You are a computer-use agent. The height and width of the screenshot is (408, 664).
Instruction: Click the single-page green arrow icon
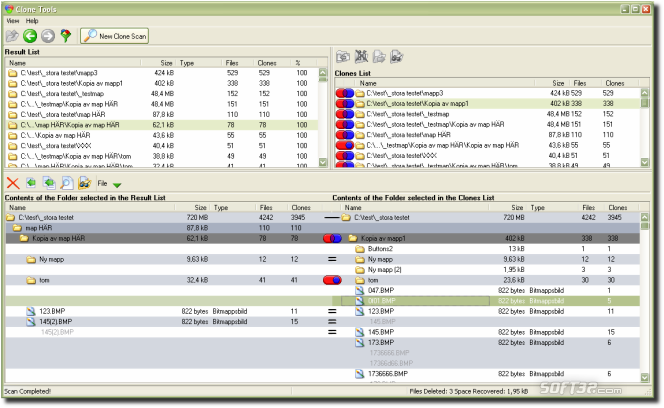click(x=31, y=183)
